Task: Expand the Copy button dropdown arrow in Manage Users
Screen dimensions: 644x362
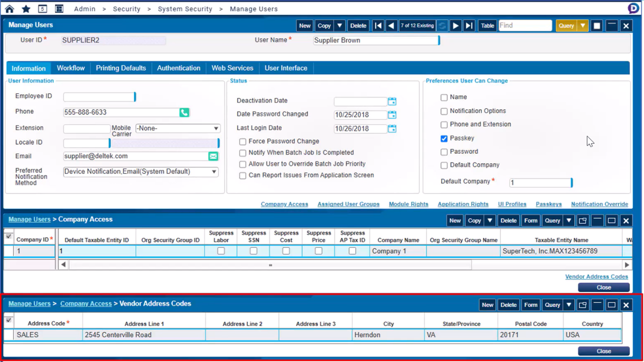Action: pyautogui.click(x=340, y=26)
